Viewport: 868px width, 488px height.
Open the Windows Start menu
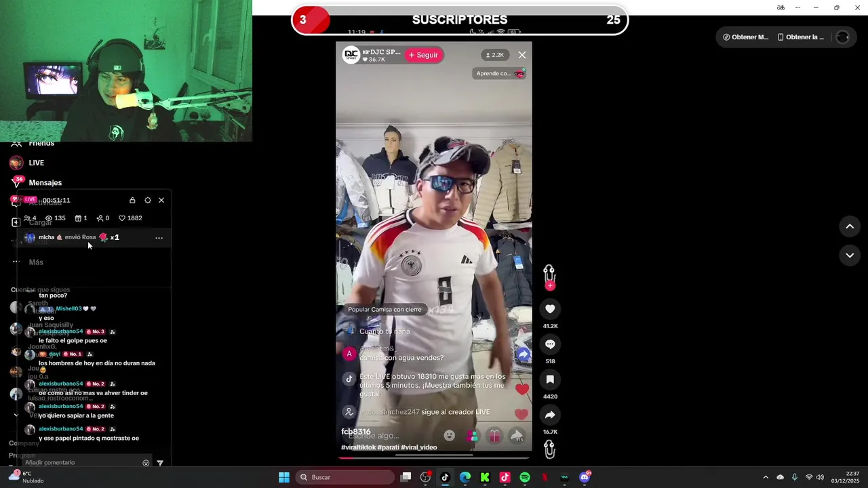point(284,477)
